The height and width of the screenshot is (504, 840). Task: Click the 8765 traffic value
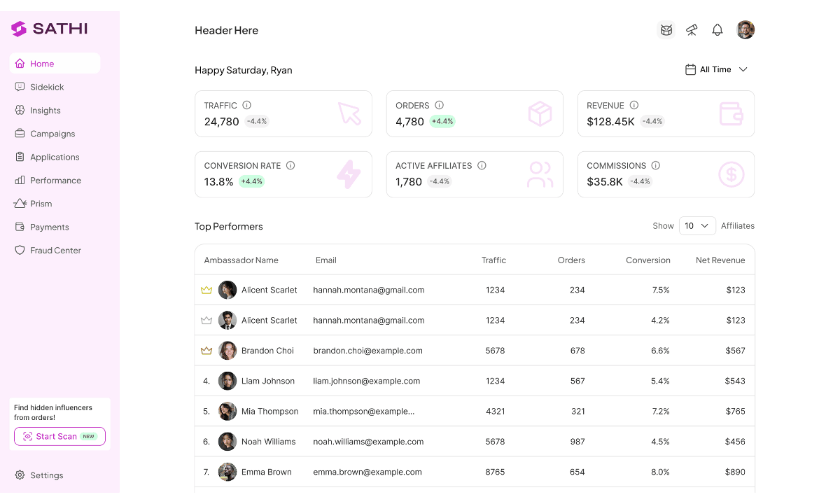(x=496, y=472)
